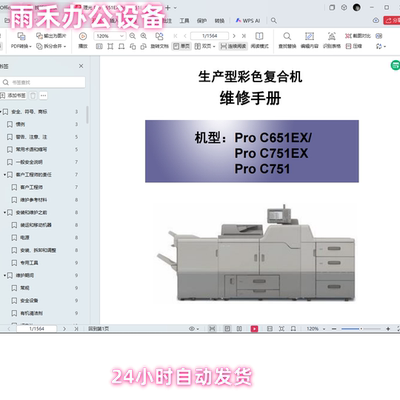400x400 pixels.
Task: Click the Rotate Document icon
Action: tap(159, 36)
